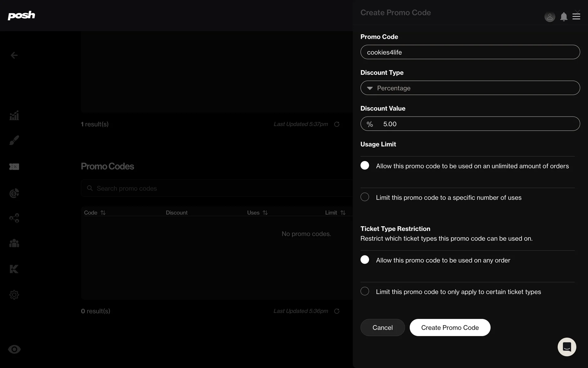Select limit to certain ticket types option
588x368 pixels.
[x=365, y=291]
